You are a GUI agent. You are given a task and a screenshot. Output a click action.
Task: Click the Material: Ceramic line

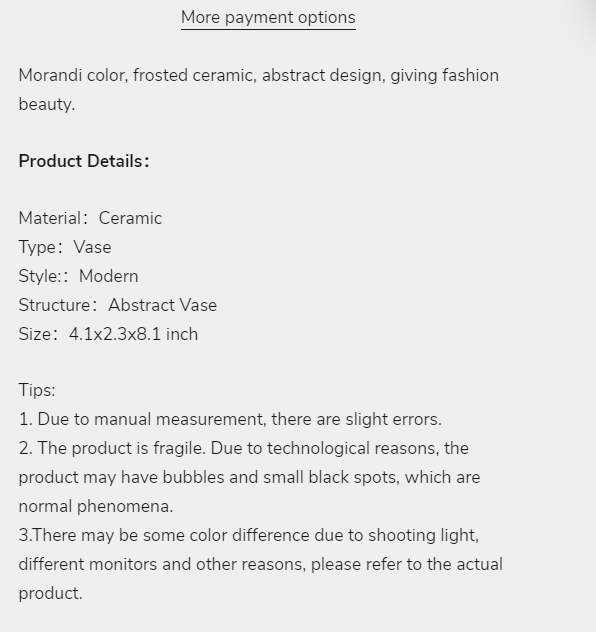coord(90,218)
